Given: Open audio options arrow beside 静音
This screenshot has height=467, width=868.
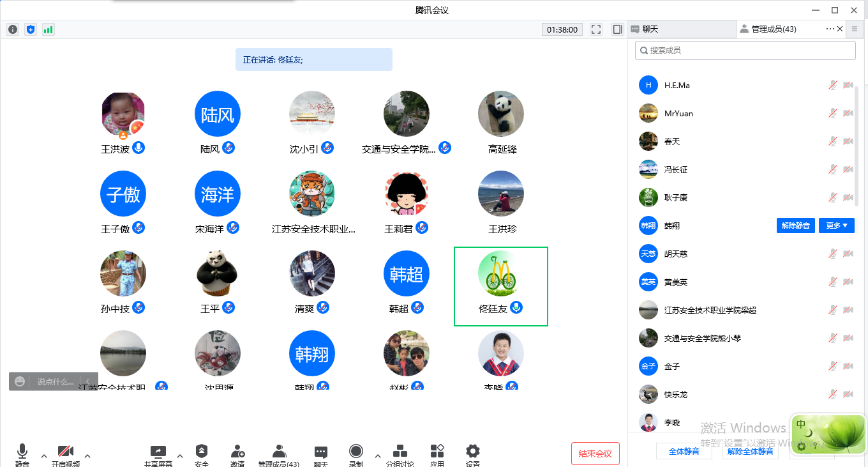Looking at the screenshot, I should pyautogui.click(x=44, y=456).
